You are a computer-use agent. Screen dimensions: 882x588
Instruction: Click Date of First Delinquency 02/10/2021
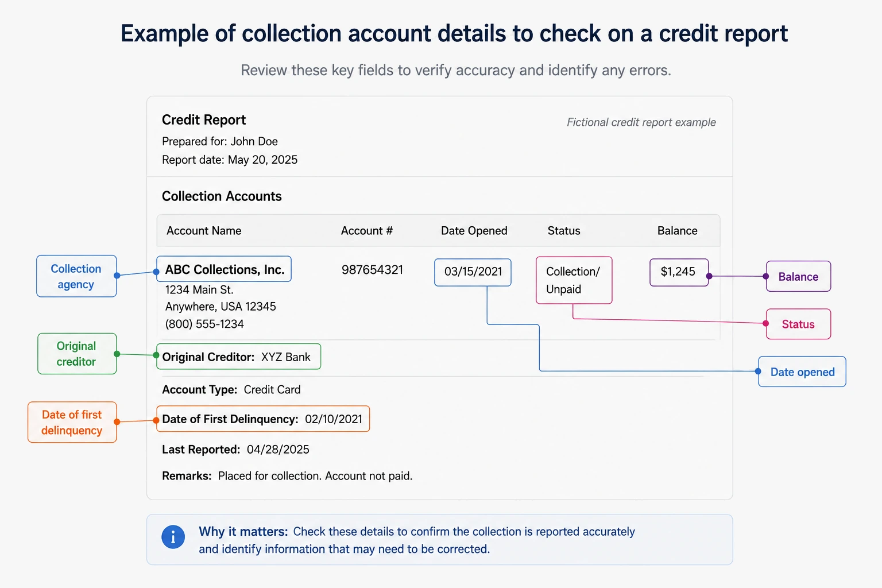coord(263,419)
